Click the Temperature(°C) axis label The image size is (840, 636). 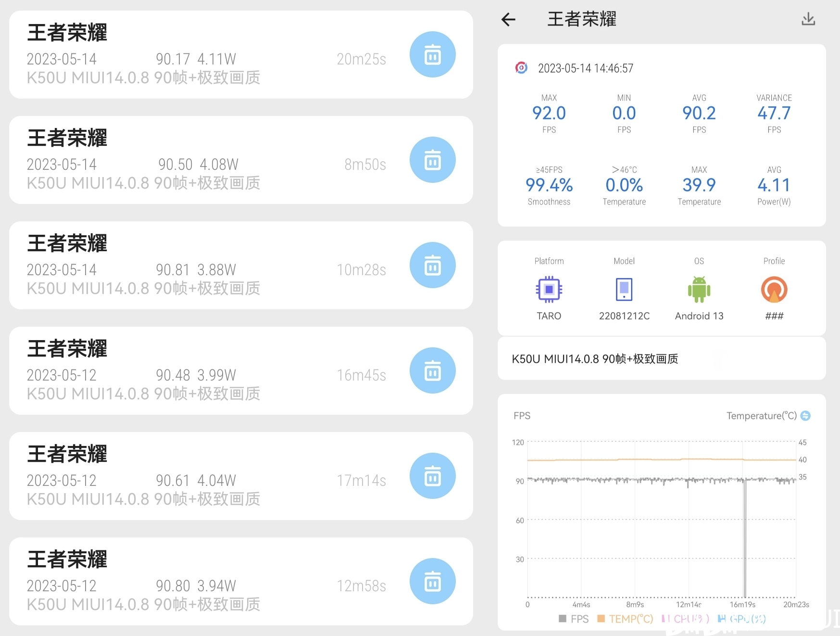pos(762,416)
